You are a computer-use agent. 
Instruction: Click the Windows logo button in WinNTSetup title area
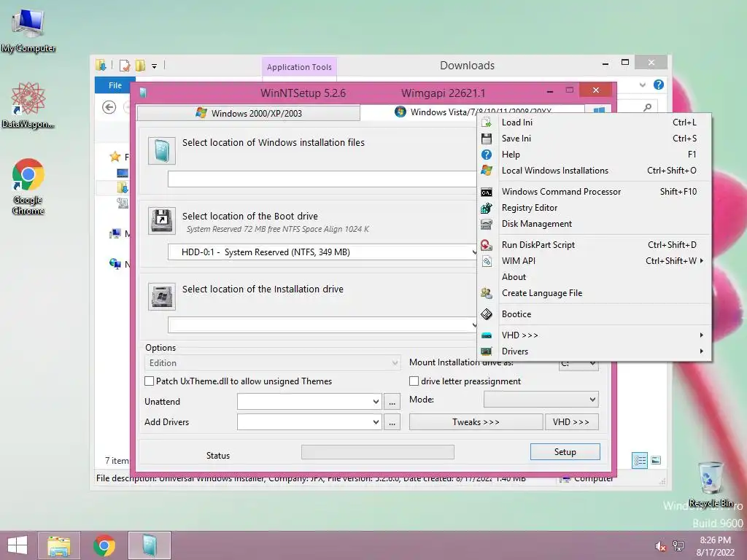point(599,110)
